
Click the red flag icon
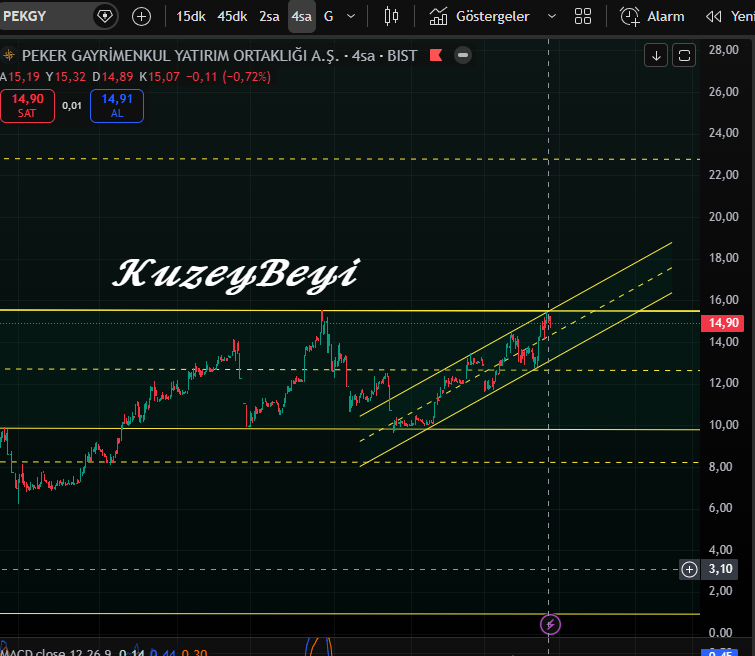[x=436, y=55]
